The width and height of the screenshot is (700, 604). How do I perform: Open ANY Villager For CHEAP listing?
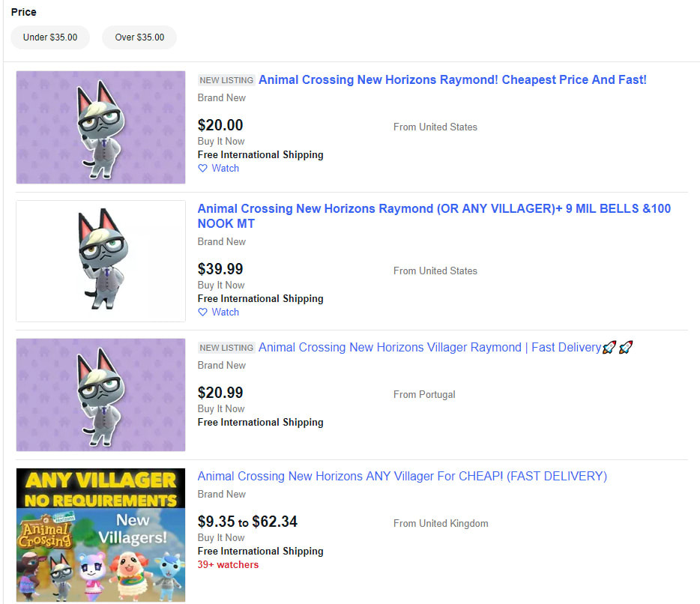(x=402, y=477)
